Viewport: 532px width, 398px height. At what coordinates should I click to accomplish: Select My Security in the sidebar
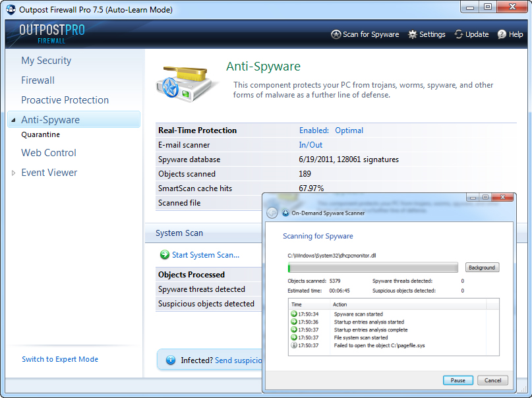pyautogui.click(x=46, y=61)
